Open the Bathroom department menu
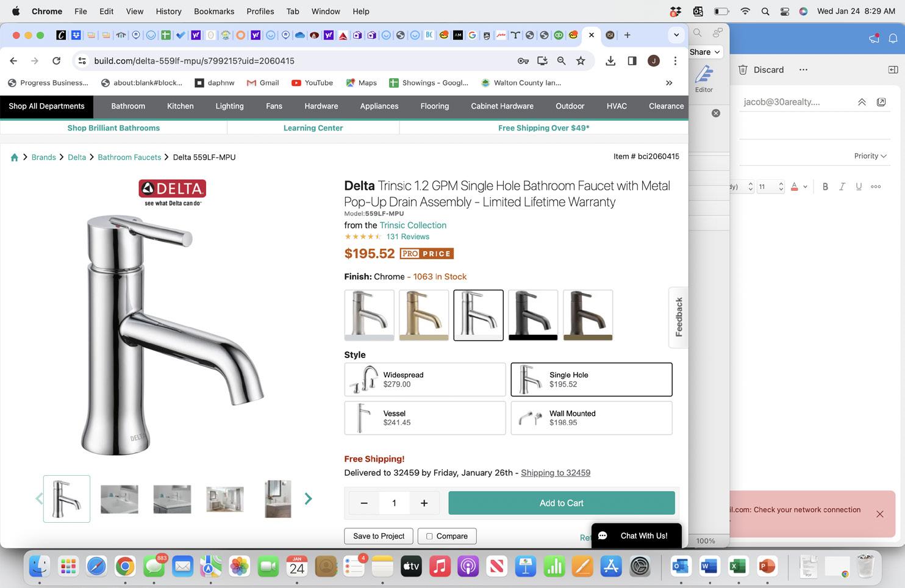Screen dimensions: 905x588 pyautogui.click(x=128, y=106)
